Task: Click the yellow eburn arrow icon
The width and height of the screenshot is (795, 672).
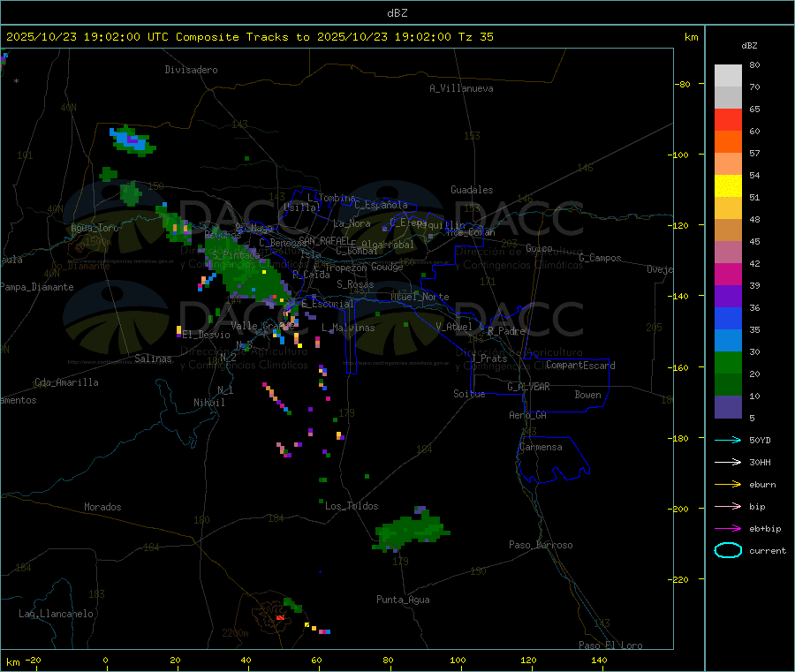Action: click(728, 485)
